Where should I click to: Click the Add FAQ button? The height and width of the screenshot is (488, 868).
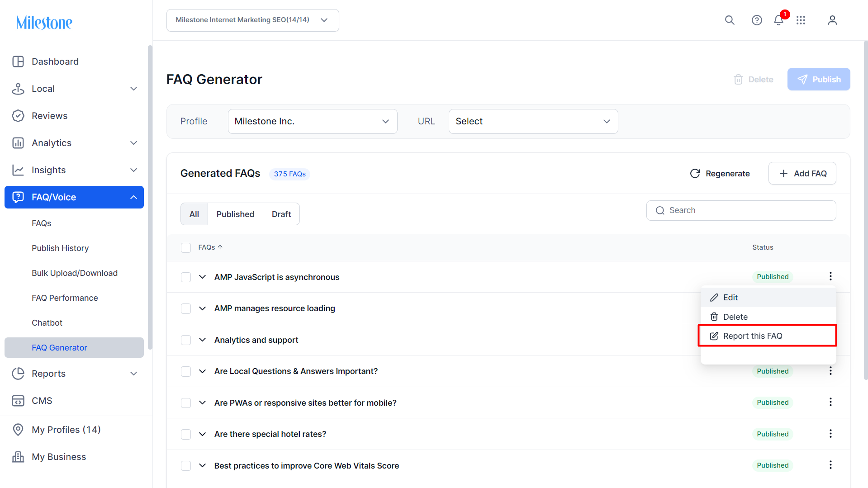tap(802, 173)
